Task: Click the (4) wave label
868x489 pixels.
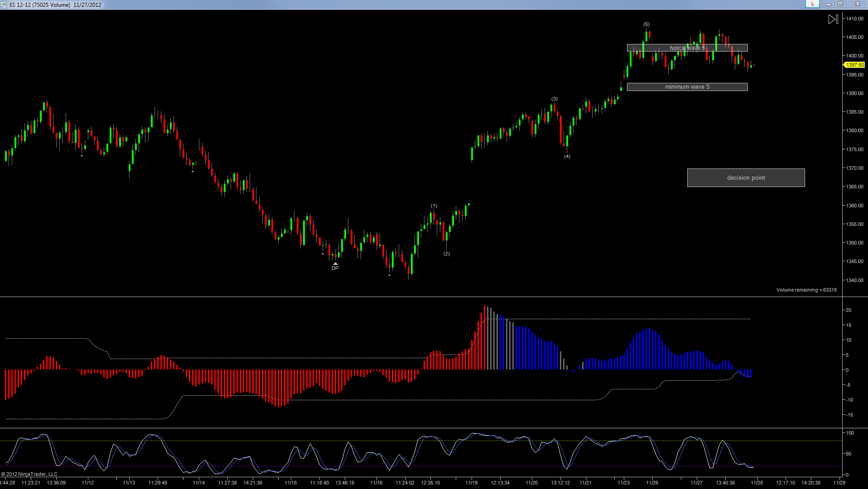Action: click(567, 157)
